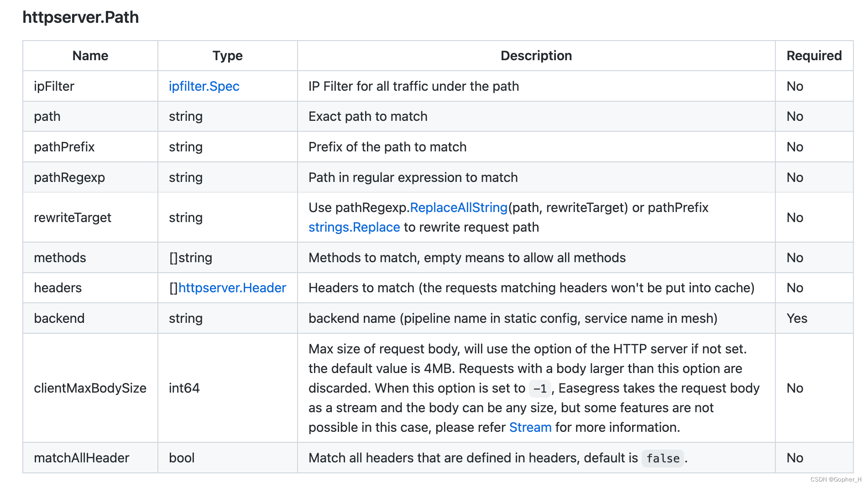Open the strings.Replace link
This screenshot has height=487, width=868.
click(x=354, y=227)
